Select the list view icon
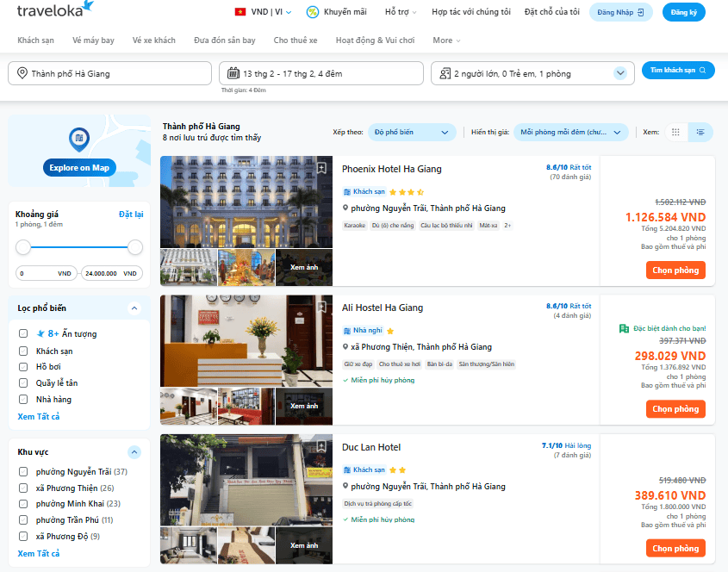This screenshot has height=572, width=728. click(x=701, y=132)
